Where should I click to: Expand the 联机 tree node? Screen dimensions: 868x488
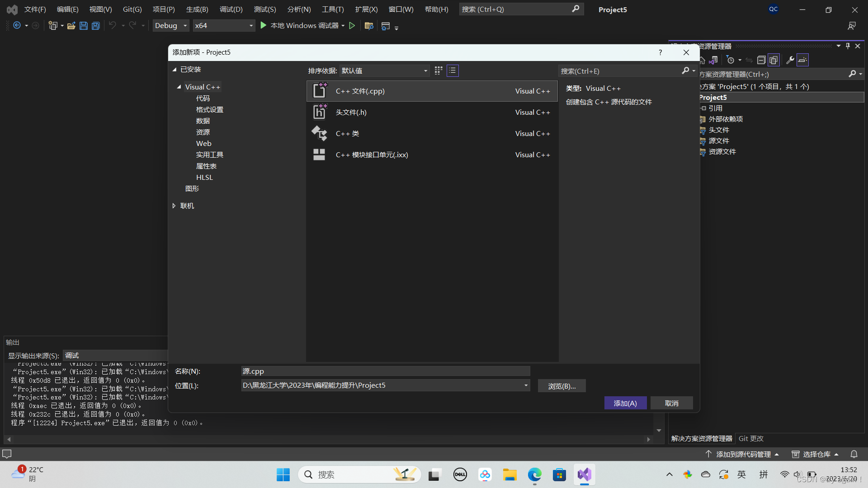pyautogui.click(x=174, y=206)
